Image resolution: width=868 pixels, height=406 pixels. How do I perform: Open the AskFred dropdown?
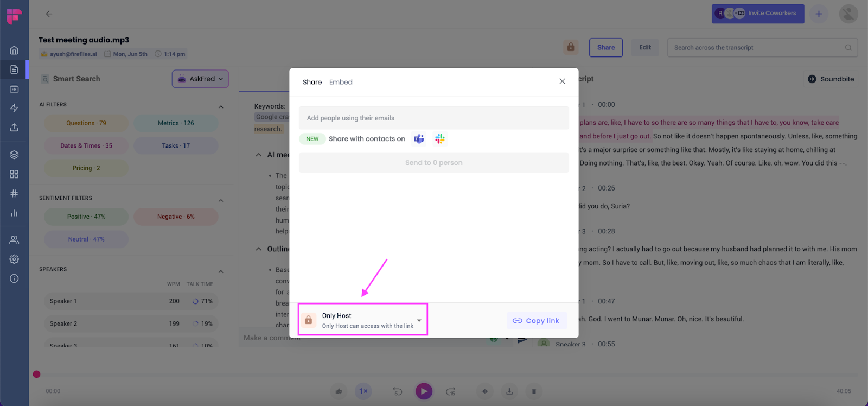point(200,79)
